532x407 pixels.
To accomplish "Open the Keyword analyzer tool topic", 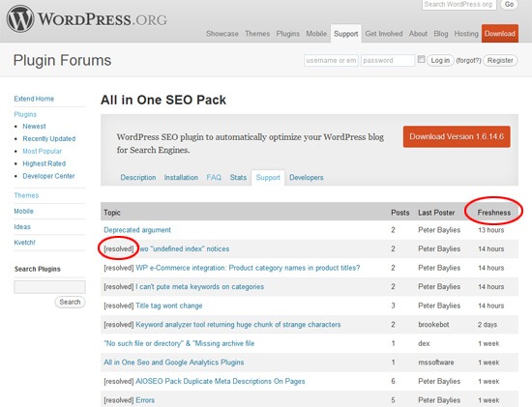I will pos(238,325).
